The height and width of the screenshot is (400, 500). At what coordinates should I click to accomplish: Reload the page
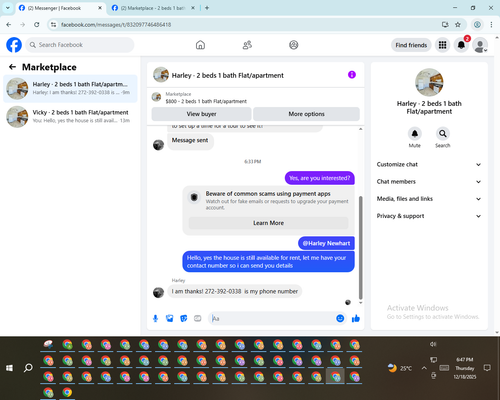click(x=37, y=25)
